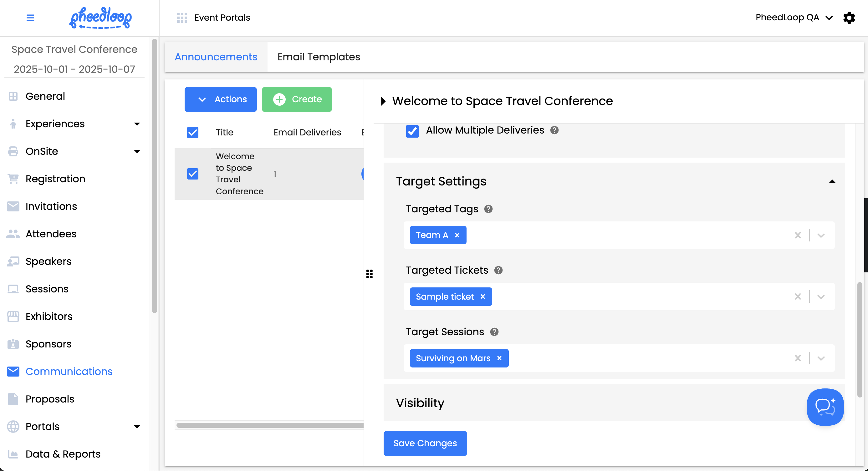
Task: Remove the Surviving on Mars chip
Action: (499, 358)
